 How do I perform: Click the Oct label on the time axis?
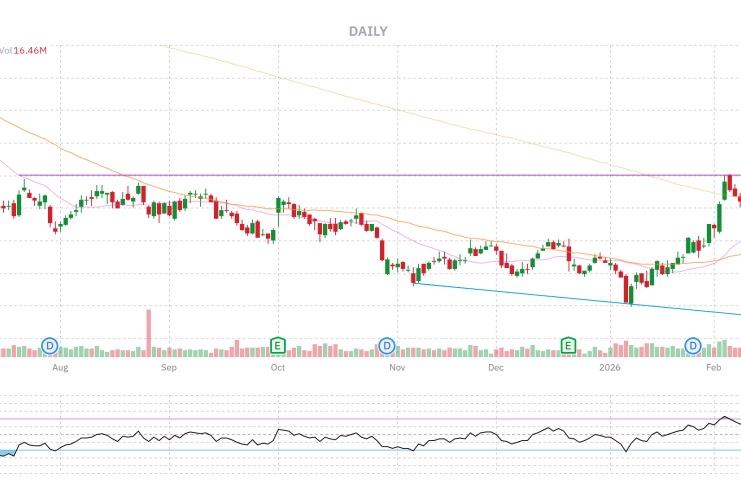[278, 368]
